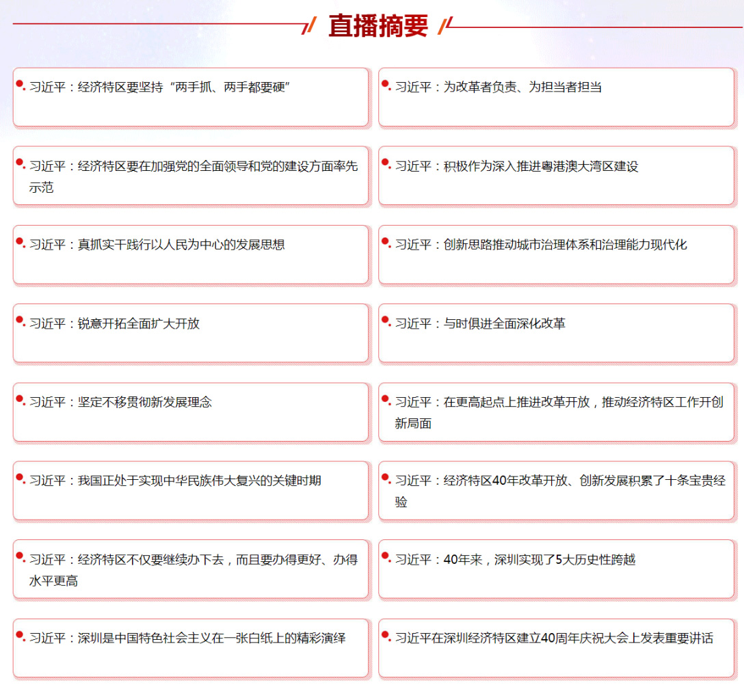Viewport: 744px width, 700px height.
Task: Click the headline about 加强党的全面领导
Action: click(193, 167)
